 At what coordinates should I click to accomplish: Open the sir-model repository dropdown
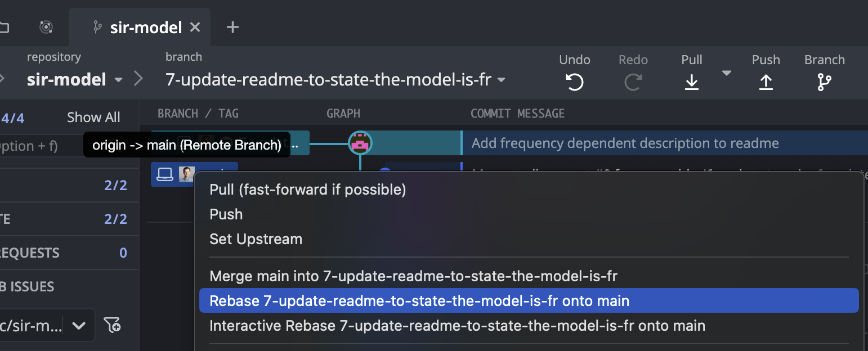(x=118, y=80)
